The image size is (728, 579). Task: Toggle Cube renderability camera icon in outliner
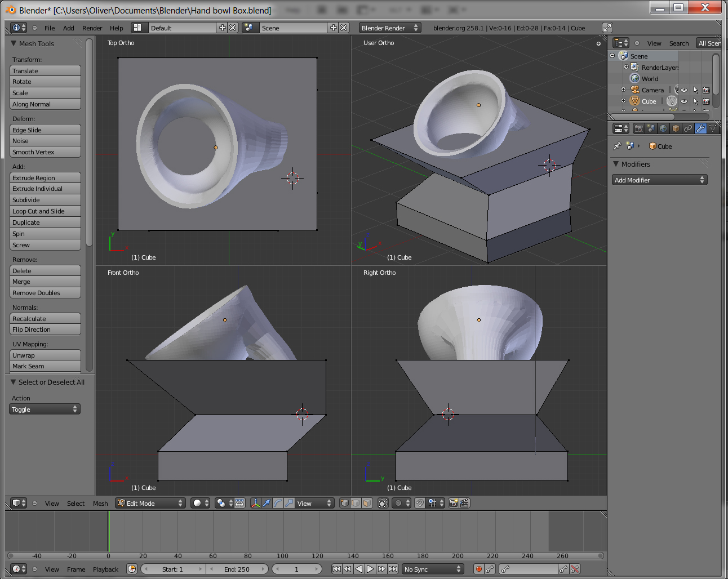[706, 101]
